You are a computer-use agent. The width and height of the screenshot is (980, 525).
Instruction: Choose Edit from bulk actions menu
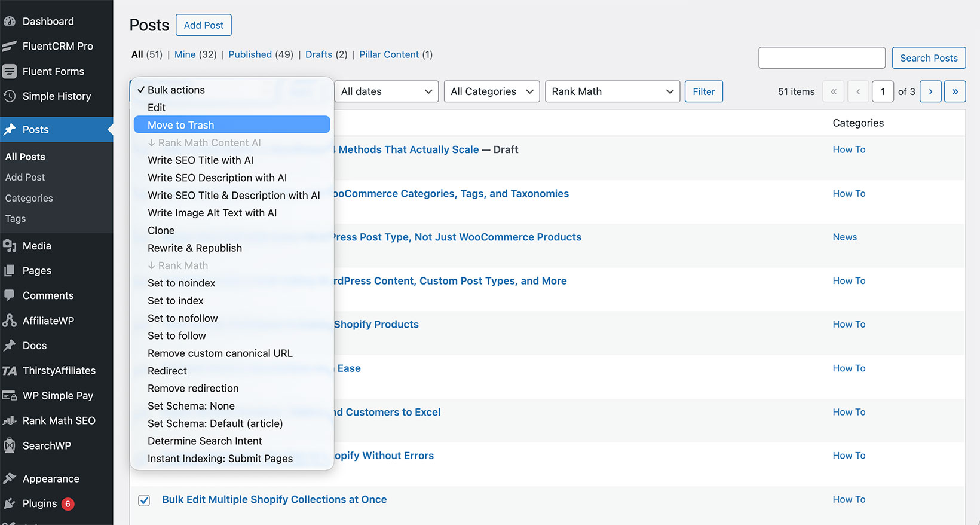point(232,108)
